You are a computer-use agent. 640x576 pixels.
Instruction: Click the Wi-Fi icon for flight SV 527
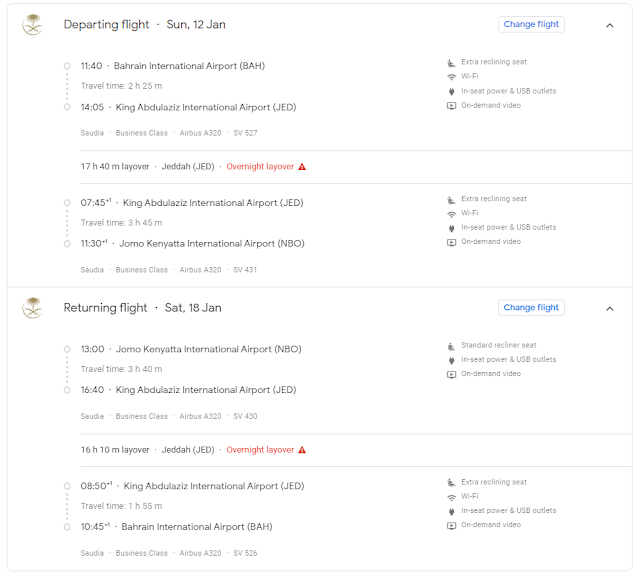pos(451,76)
